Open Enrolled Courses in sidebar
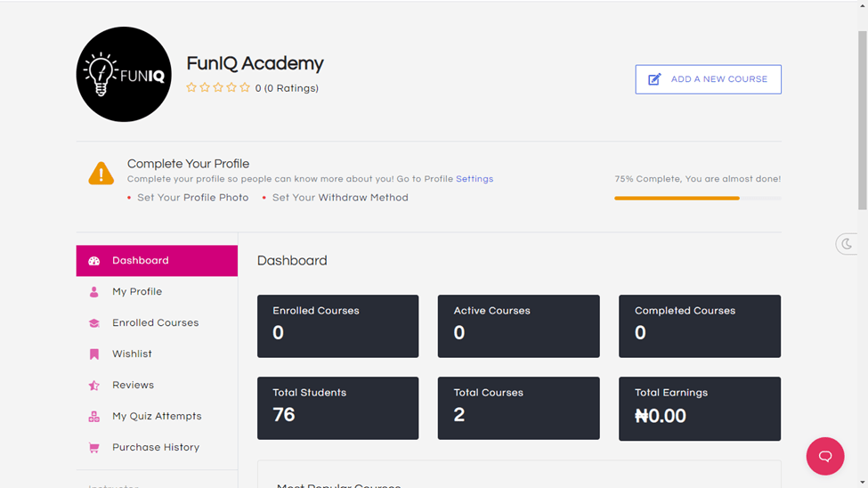This screenshot has width=868, height=488. click(157, 323)
